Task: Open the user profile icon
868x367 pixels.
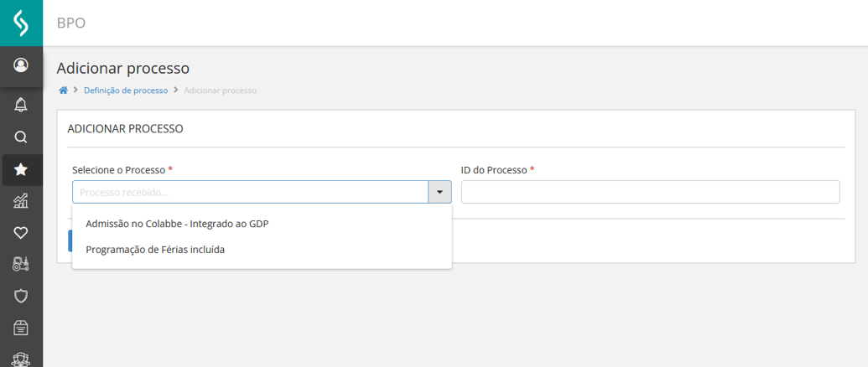Action: pos(21,65)
